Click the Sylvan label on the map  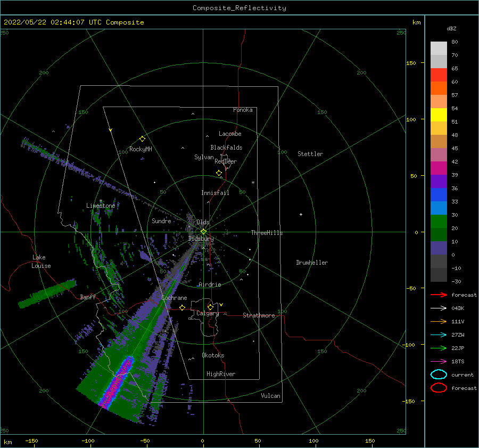click(x=204, y=157)
